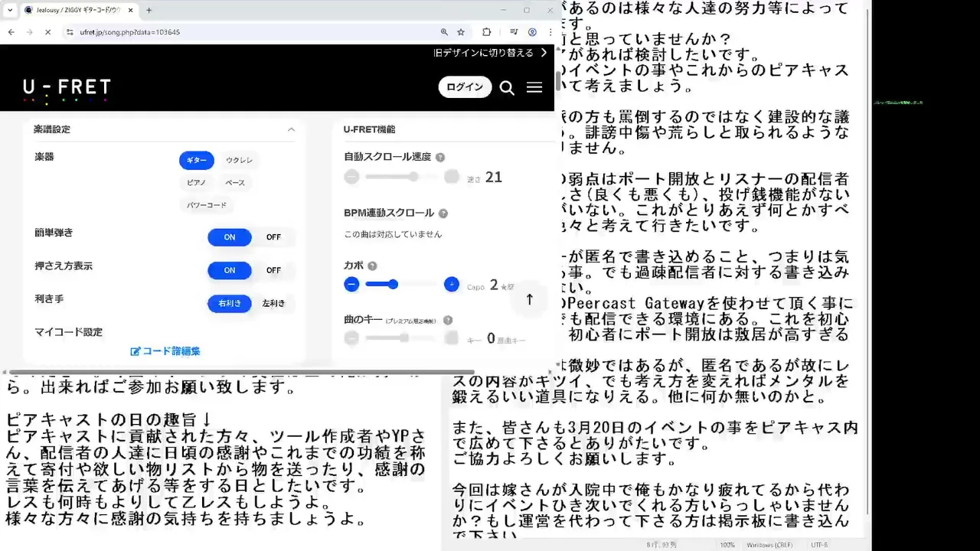Click the scroll-to-top arrow button
Viewport: 980px width, 551px height.
529,299
